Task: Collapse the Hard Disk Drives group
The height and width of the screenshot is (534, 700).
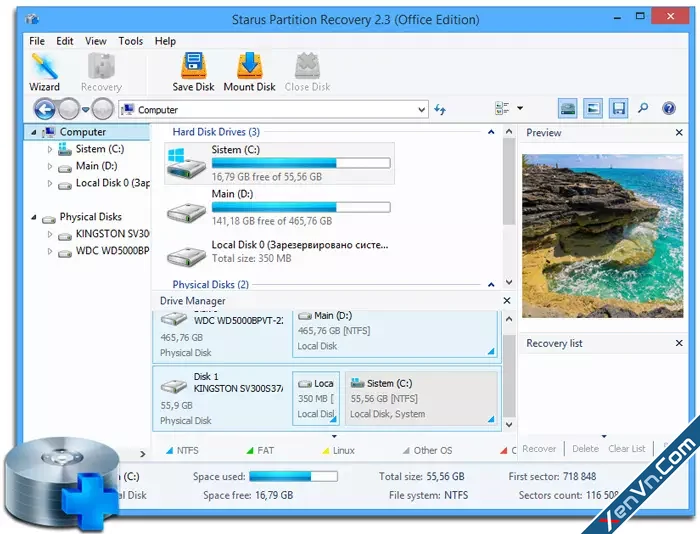Action: coord(491,132)
